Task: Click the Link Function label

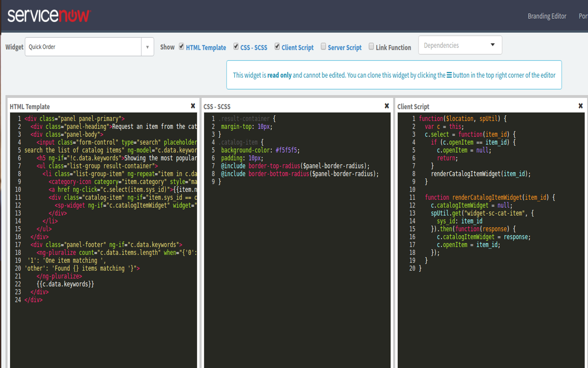Action: pyautogui.click(x=393, y=47)
